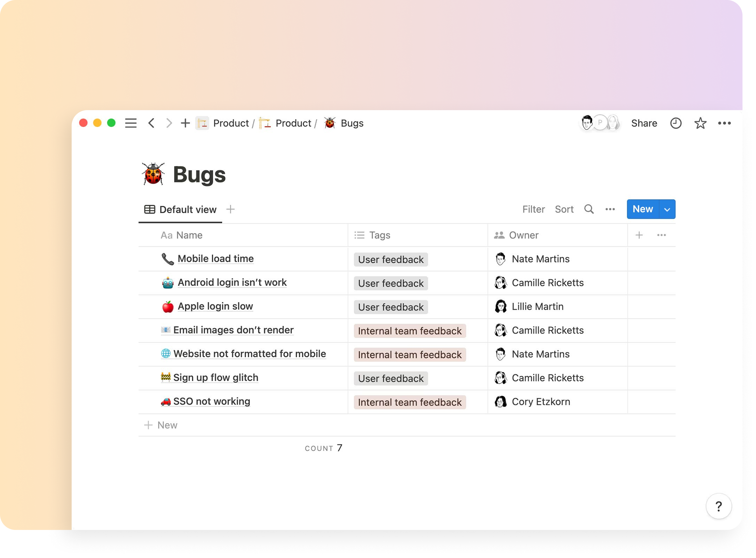
Task: Go back with the left arrow
Action: (152, 123)
